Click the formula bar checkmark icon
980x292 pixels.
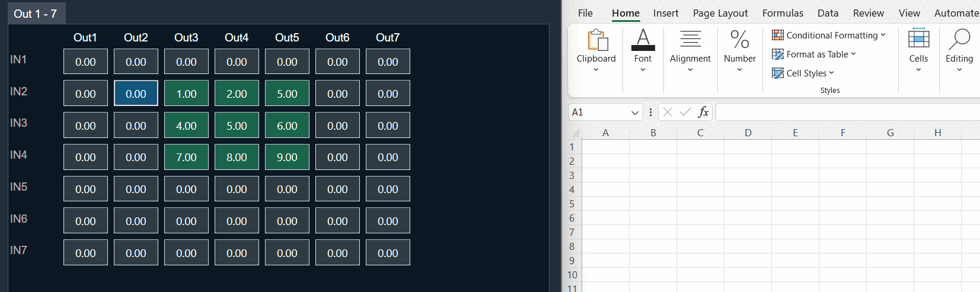point(685,112)
